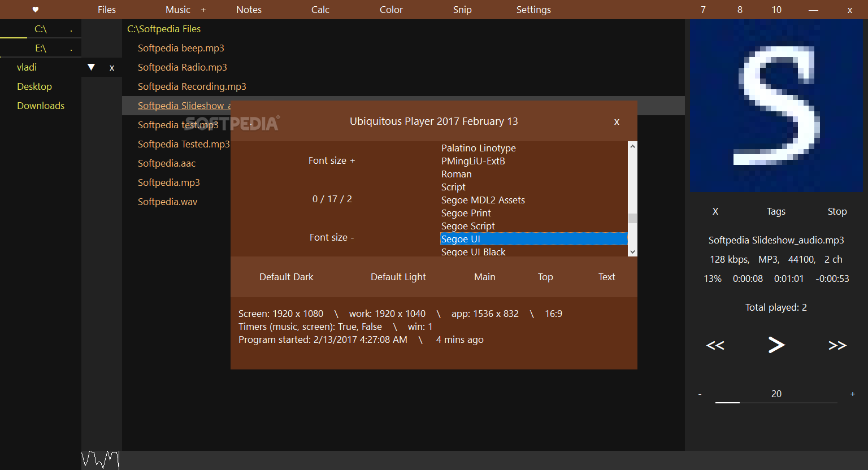The height and width of the screenshot is (470, 868).
Task: Select Softpedia Radio.mp3
Action: click(183, 67)
